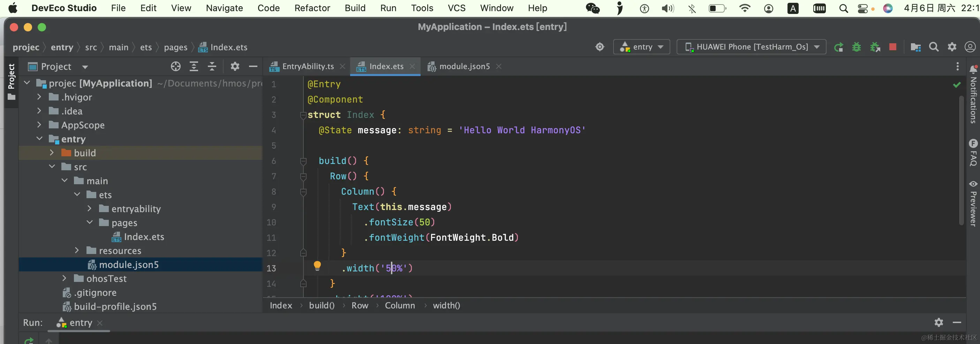Expand the entryability folder
The image size is (980, 344).
click(89, 209)
